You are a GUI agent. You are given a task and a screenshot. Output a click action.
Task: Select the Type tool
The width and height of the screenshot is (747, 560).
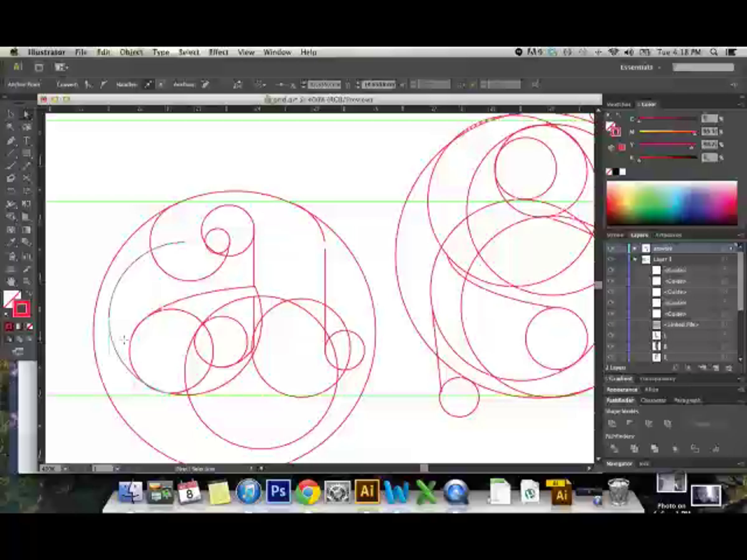[26, 140]
